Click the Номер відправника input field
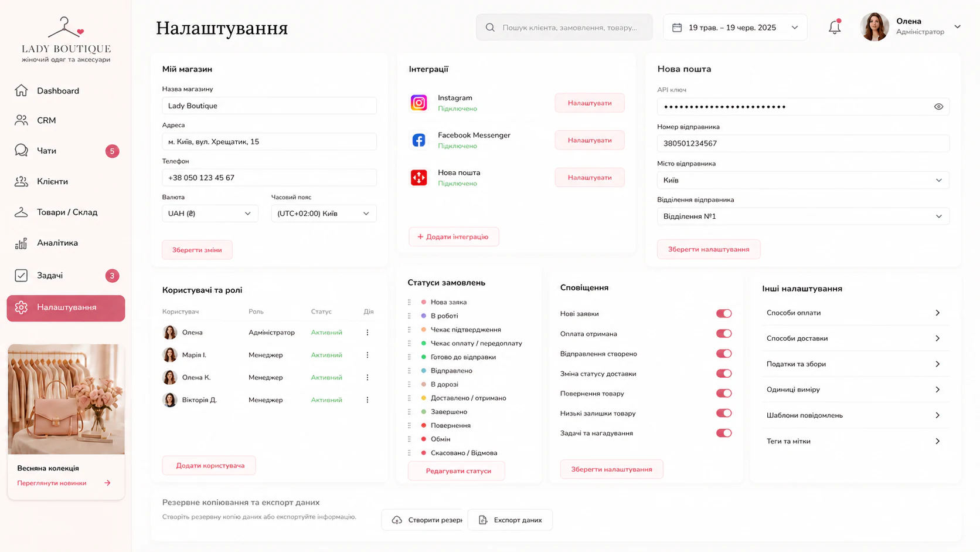This screenshot has height=552, width=980. [803, 143]
